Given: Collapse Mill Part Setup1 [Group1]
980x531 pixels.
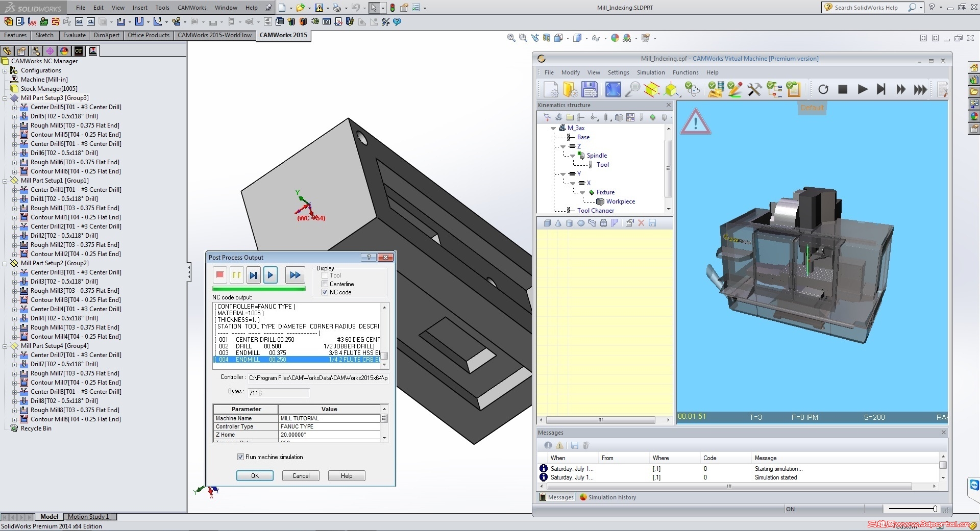Looking at the screenshot, I should click(x=5, y=181).
